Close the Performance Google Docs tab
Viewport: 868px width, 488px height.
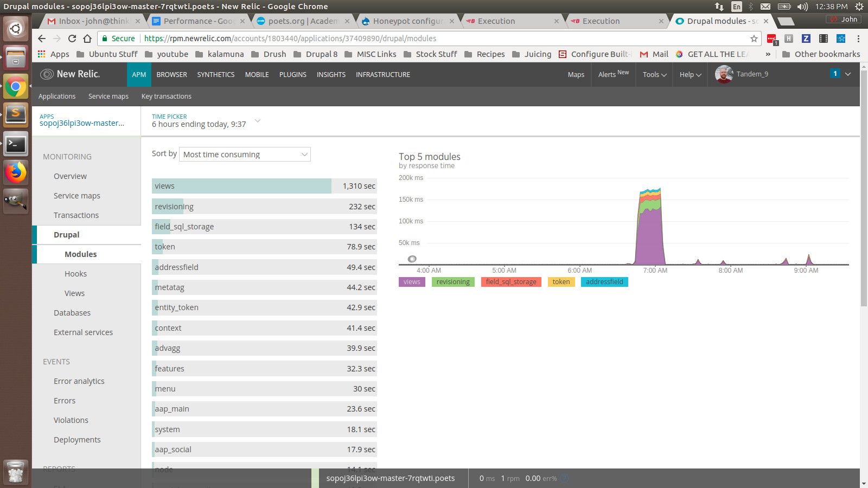pyautogui.click(x=242, y=21)
